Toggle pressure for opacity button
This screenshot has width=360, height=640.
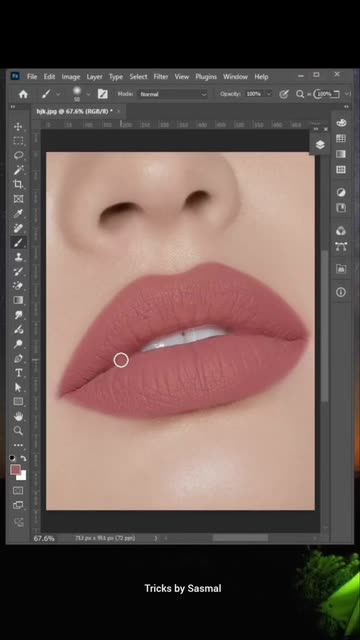284,94
